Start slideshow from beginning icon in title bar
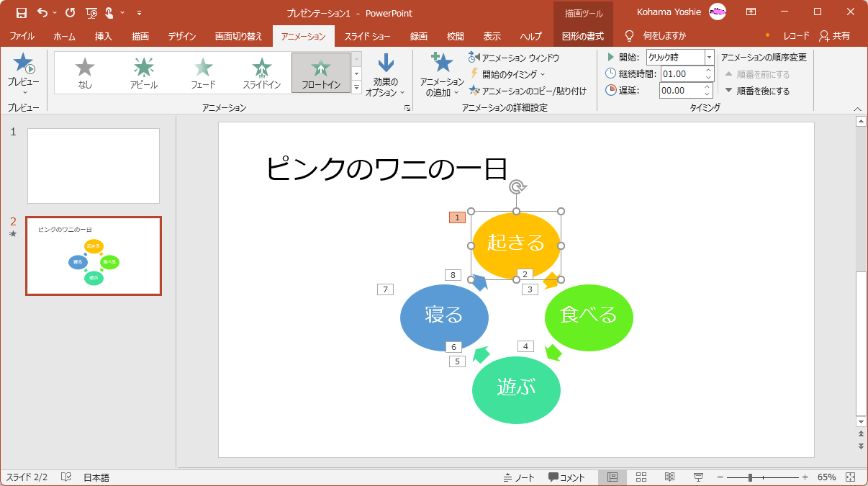 tap(91, 12)
